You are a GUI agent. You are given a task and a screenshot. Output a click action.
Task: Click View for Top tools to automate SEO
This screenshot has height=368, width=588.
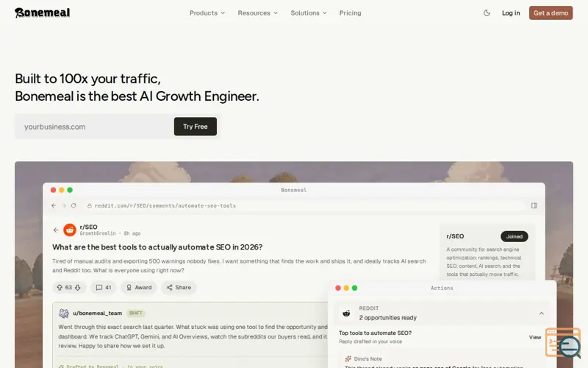coord(535,337)
